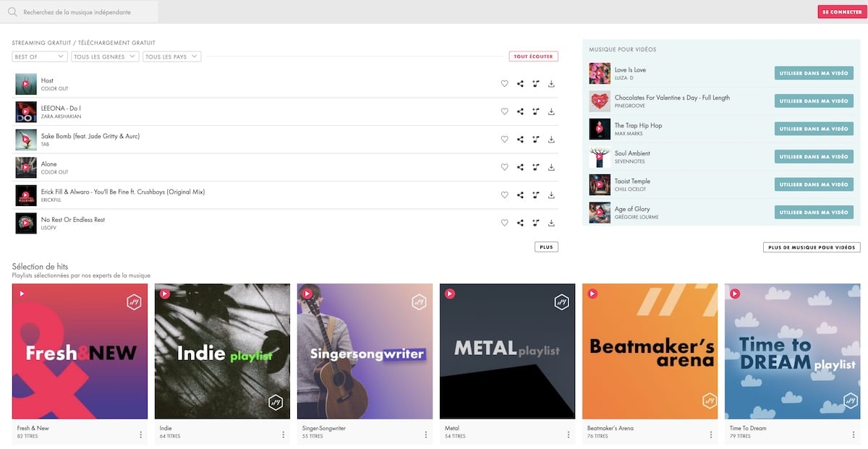Image resolution: width=868 pixels, height=449 pixels.
Task: Share You'll Be Fine by Erickfill
Action: tap(520, 195)
